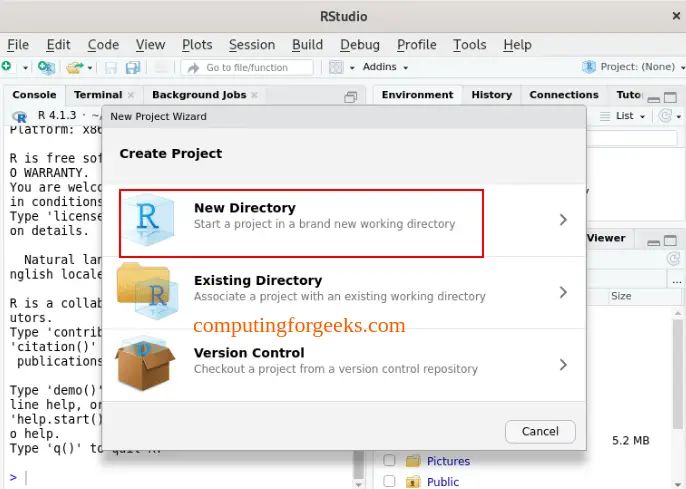The width and height of the screenshot is (686, 489).
Task: Close the Terminal tab
Action: coord(131,95)
